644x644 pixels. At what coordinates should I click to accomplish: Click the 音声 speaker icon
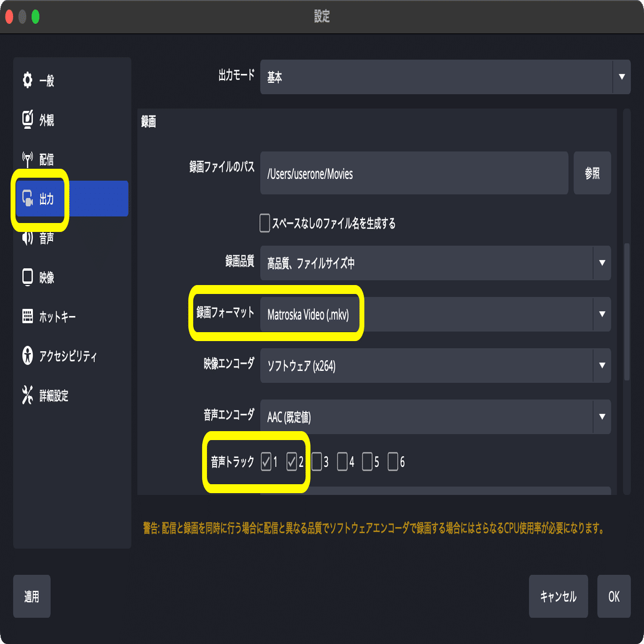pos(27,238)
